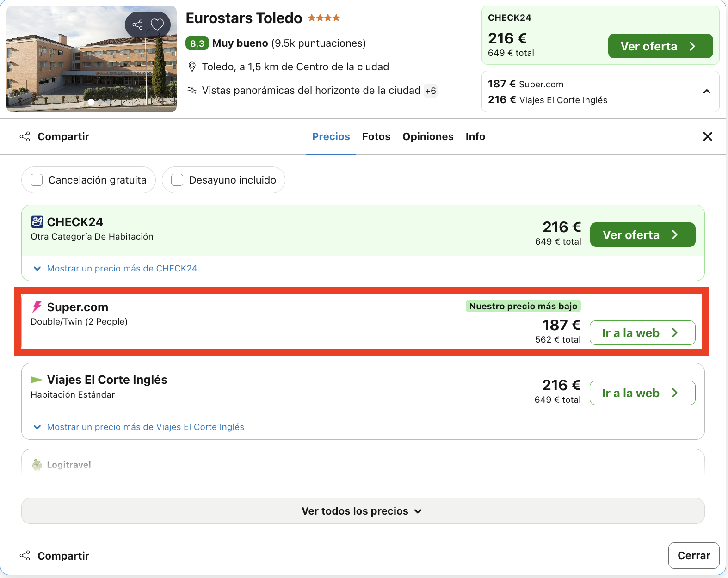
Task: Open the Info tab
Action: click(x=475, y=136)
